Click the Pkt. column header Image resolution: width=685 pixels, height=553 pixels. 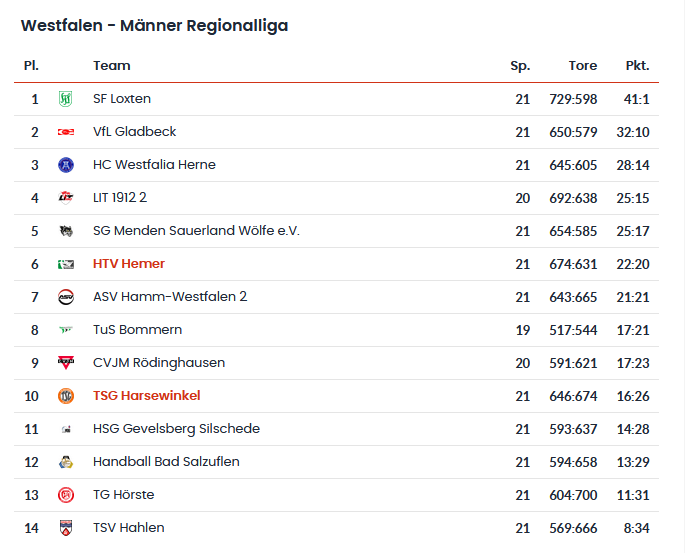(x=637, y=66)
